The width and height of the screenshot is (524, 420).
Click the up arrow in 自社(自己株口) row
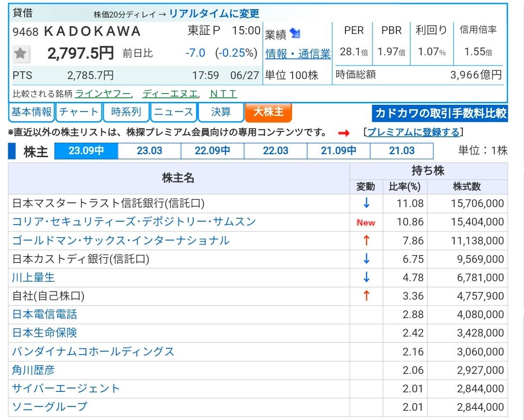pyautogui.click(x=366, y=296)
